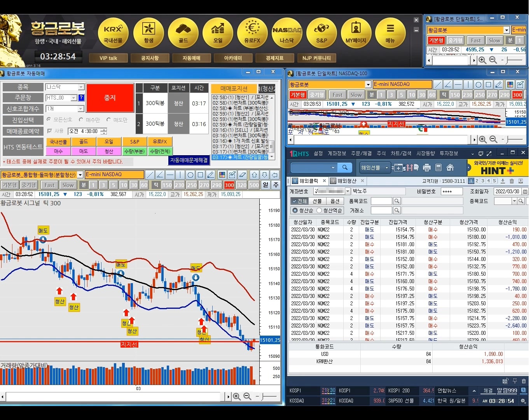Zoom in on NASDAQ-100 single chart

pyautogui.click(x=482, y=139)
